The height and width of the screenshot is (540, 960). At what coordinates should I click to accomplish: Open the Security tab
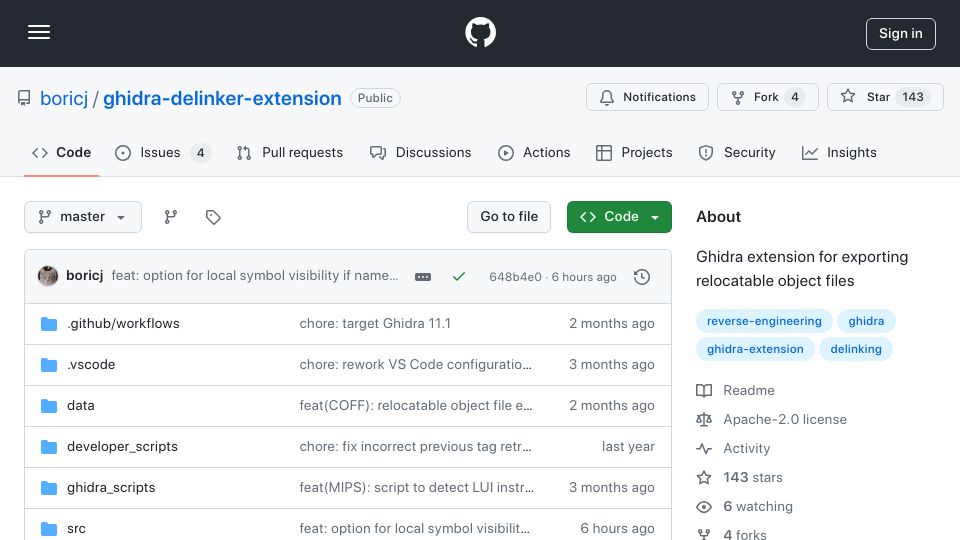737,152
